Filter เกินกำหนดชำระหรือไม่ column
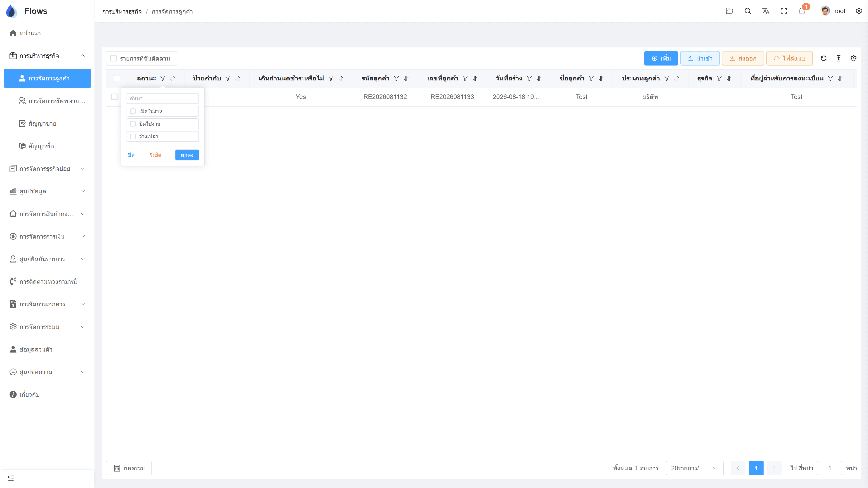The image size is (868, 488). click(x=331, y=78)
